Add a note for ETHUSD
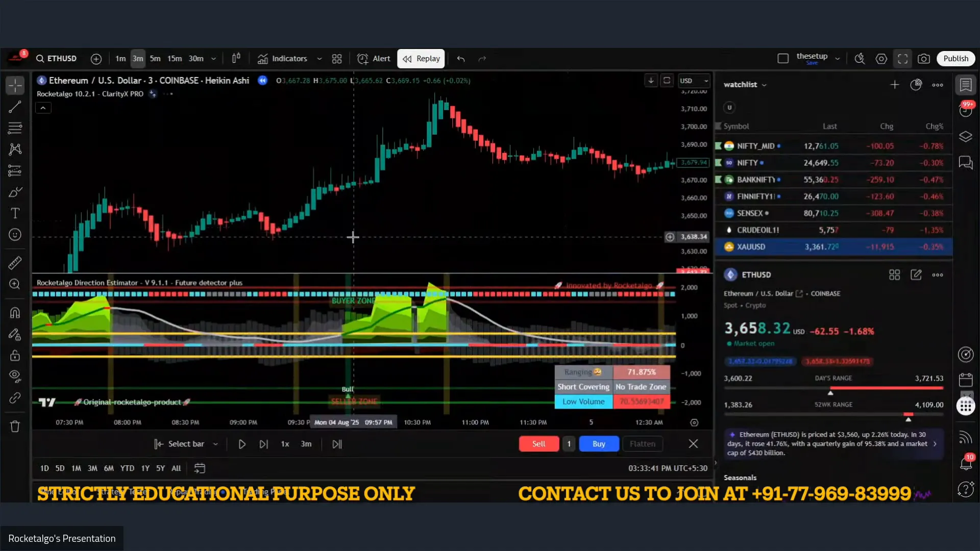This screenshot has width=980, height=551. coord(916,275)
